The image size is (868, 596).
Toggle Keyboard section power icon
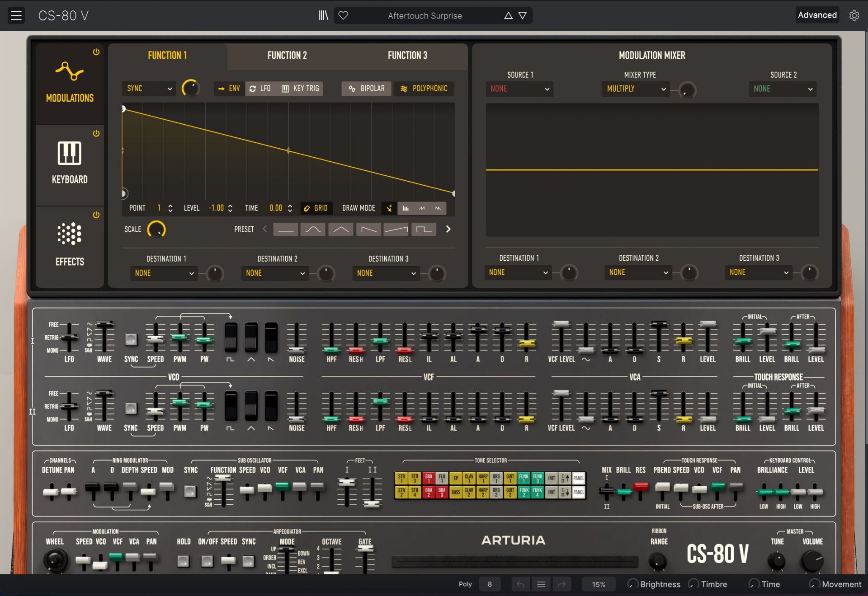(x=96, y=133)
